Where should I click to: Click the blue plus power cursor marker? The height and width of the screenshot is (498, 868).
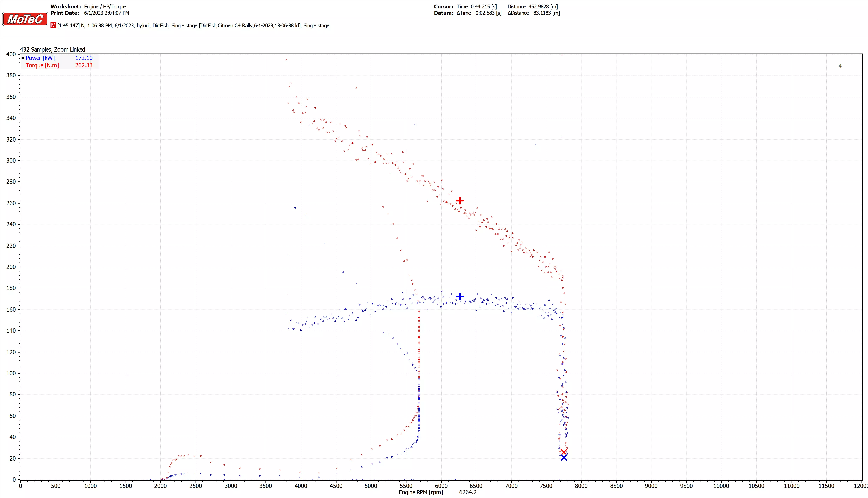click(x=460, y=296)
